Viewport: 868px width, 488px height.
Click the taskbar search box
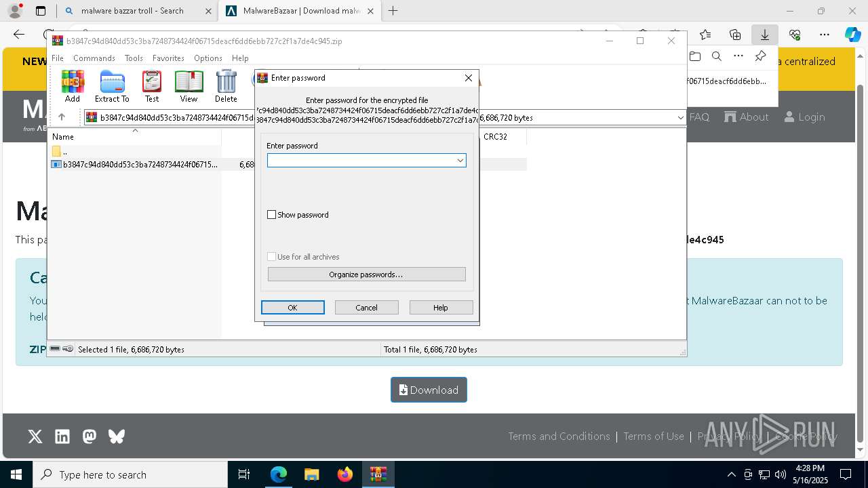click(x=130, y=474)
